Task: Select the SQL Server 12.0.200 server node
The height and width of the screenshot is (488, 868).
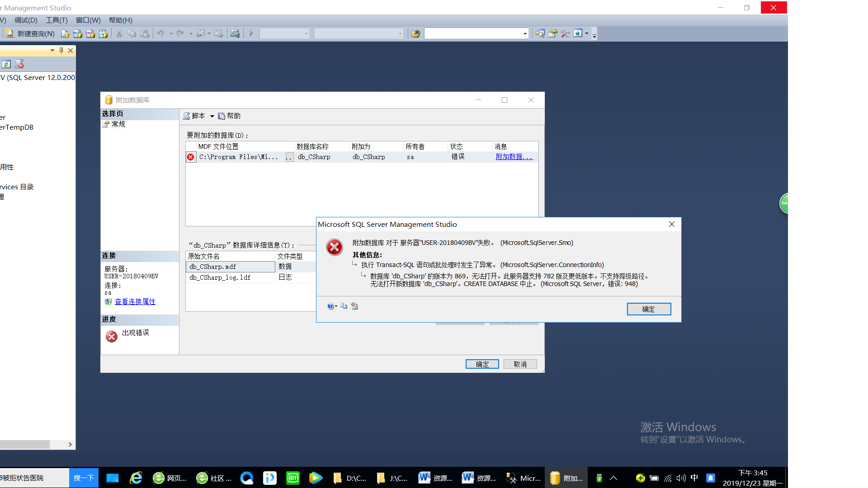Action: 38,78
